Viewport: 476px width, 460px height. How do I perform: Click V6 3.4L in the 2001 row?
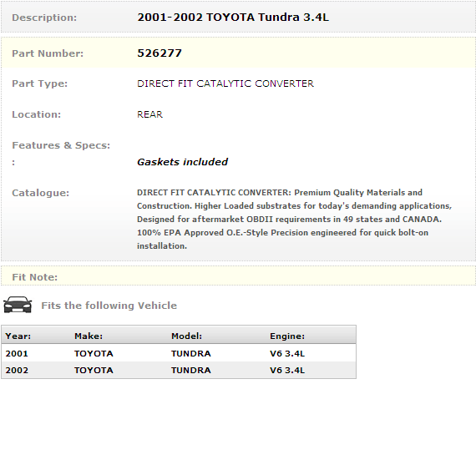pyautogui.click(x=287, y=353)
